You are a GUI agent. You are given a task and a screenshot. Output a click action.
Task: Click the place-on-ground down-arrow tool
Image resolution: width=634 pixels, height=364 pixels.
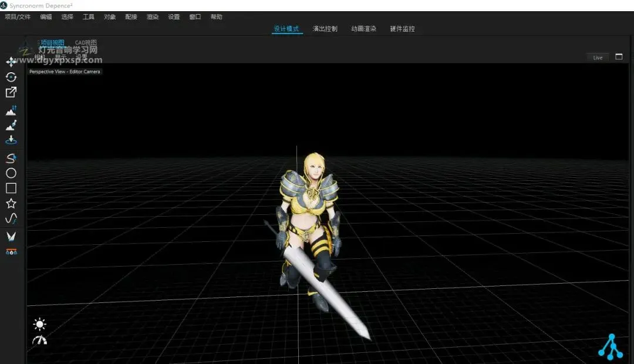click(x=11, y=140)
